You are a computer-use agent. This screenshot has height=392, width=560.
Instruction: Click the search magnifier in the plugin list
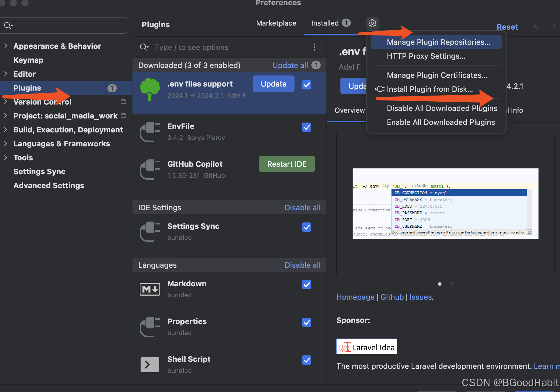tap(144, 47)
